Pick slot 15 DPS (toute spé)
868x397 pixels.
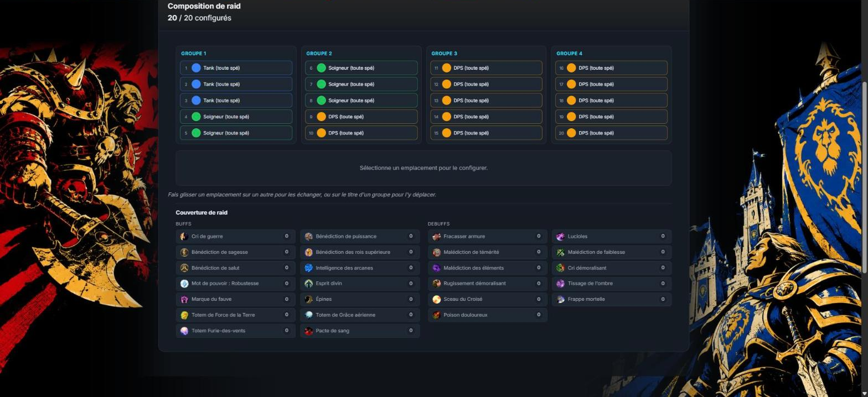[487, 133]
